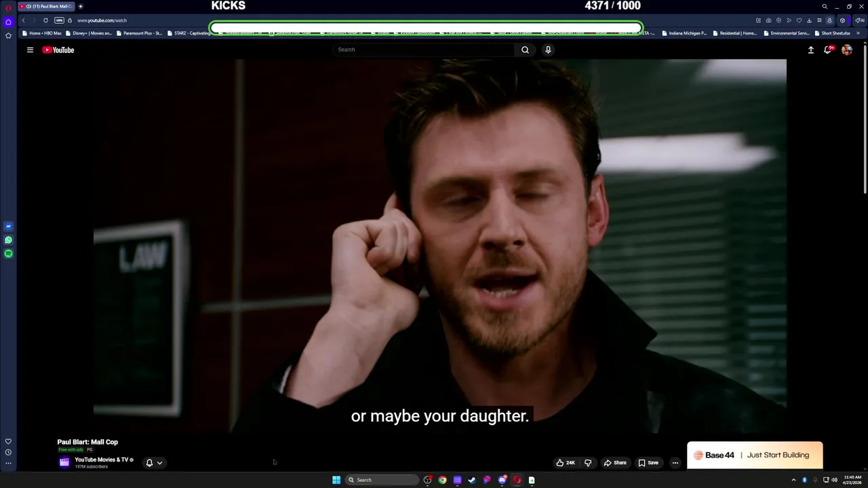Save the video to a playlist
Screen dimensions: 868x488
[x=648, y=463]
